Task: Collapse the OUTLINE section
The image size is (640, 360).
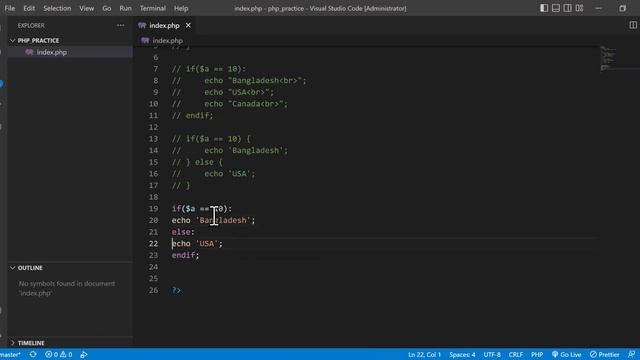Action: [x=30, y=268]
